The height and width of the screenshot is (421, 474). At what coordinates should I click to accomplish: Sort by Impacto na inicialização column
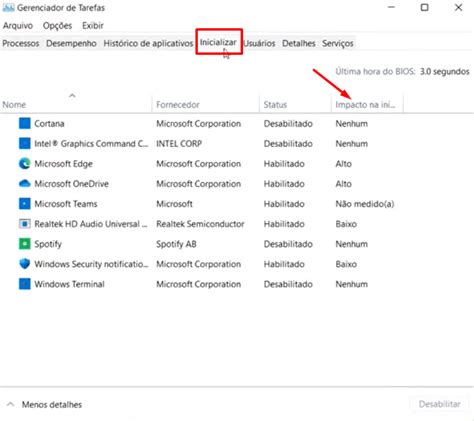point(367,104)
